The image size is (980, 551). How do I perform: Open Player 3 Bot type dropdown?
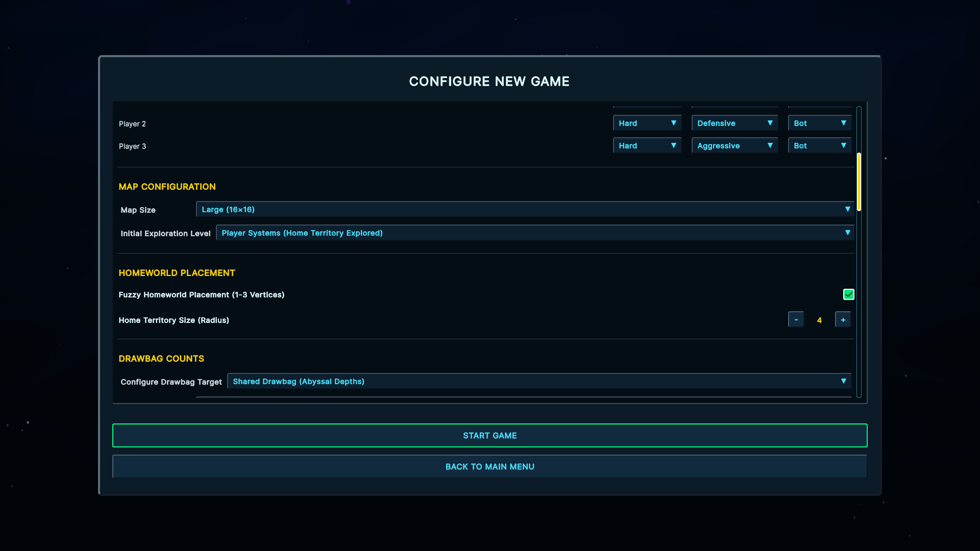[820, 145]
